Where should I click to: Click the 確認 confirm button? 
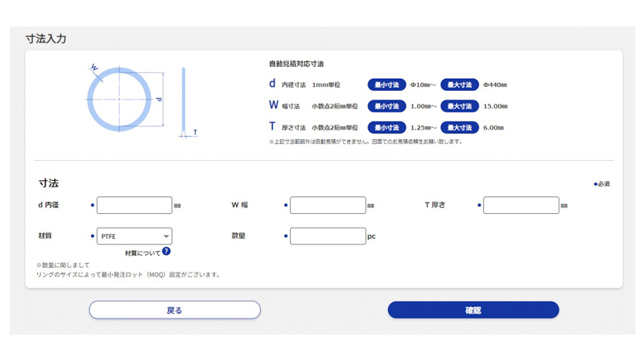tap(473, 310)
